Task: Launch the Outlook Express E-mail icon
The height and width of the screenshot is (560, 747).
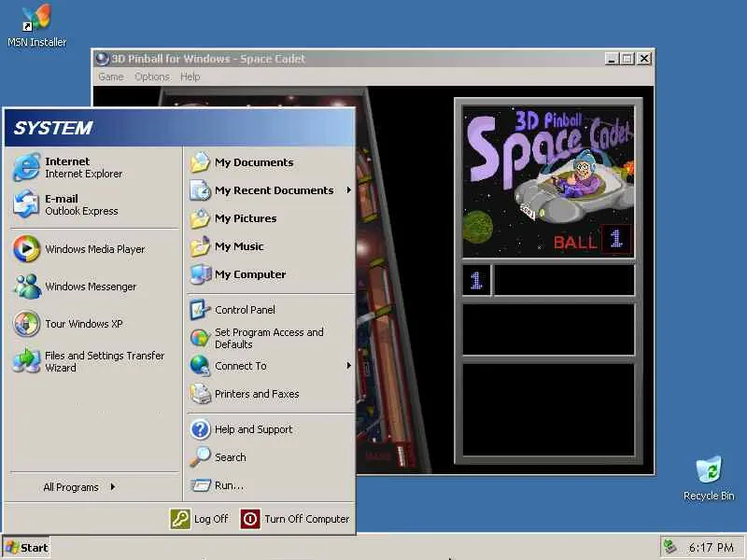Action: pyautogui.click(x=27, y=204)
